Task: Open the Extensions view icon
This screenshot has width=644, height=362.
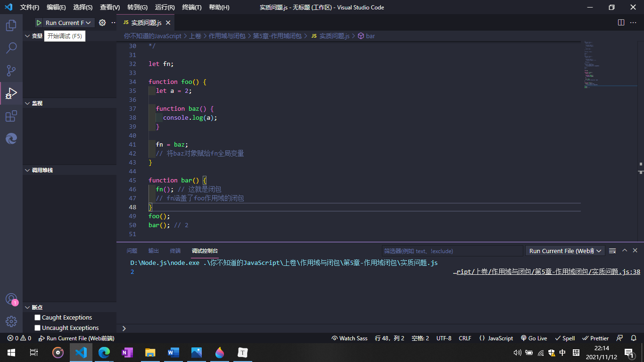Action: point(10,116)
